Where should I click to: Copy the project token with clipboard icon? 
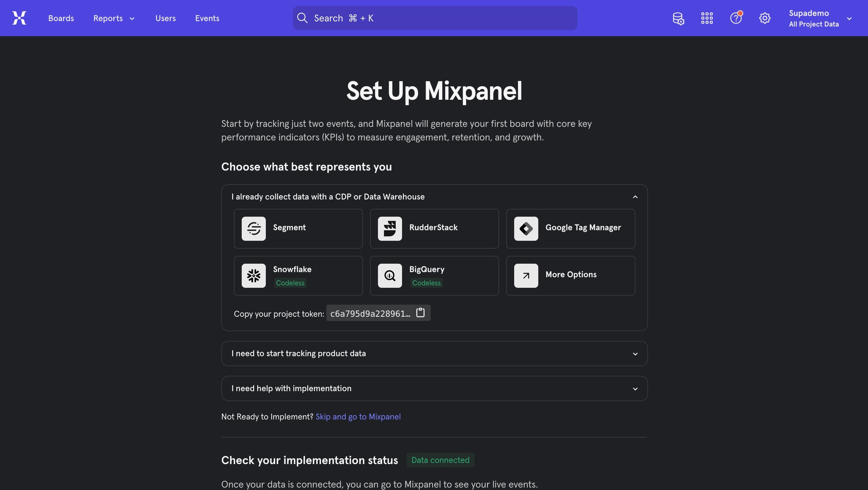click(420, 313)
